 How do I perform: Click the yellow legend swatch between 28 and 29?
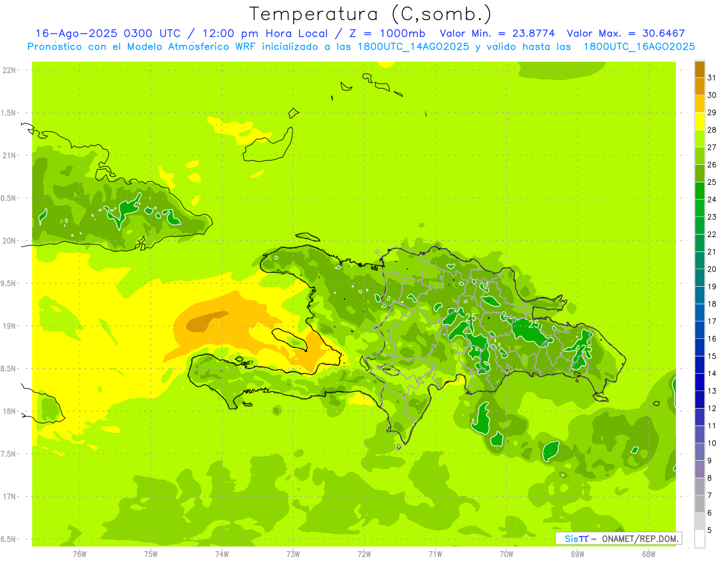pos(699,121)
